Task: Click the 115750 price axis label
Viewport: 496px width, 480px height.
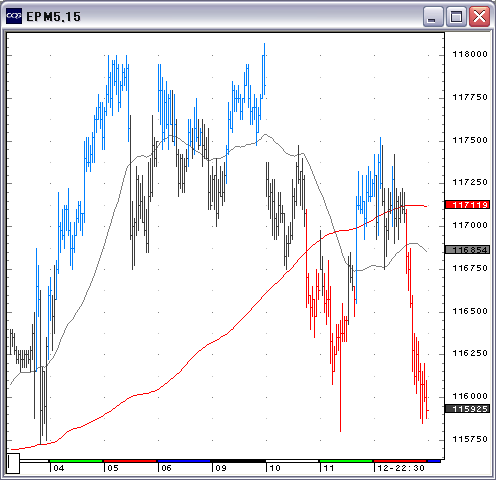Action: [470, 439]
